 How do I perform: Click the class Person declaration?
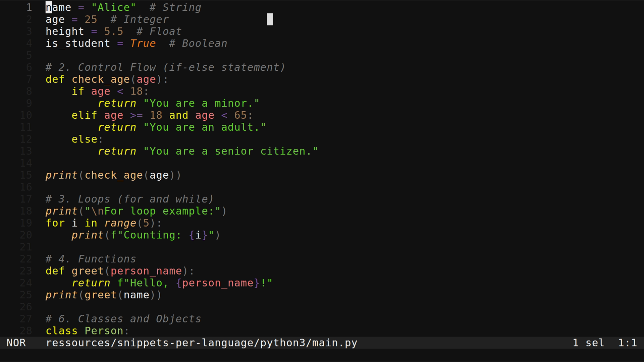tap(87, 331)
